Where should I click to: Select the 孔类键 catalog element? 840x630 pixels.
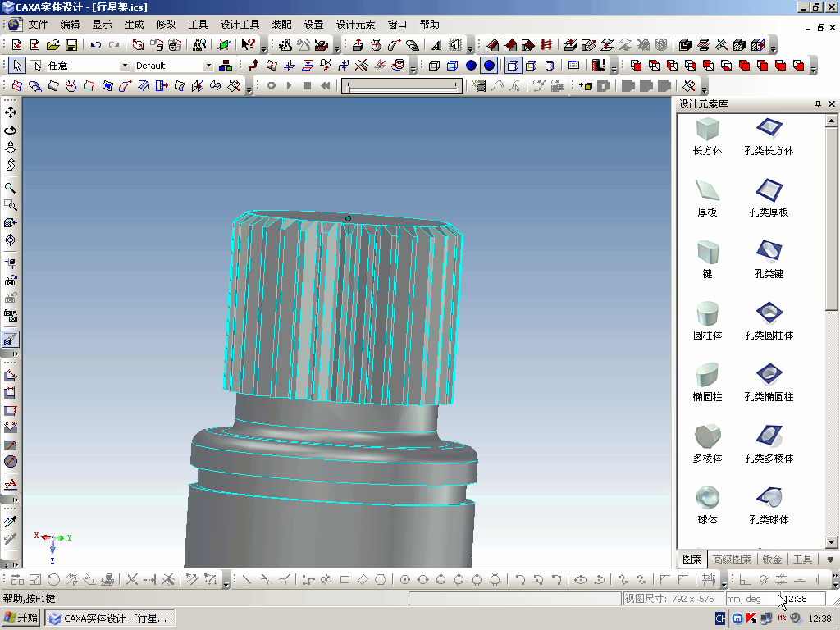[769, 260]
